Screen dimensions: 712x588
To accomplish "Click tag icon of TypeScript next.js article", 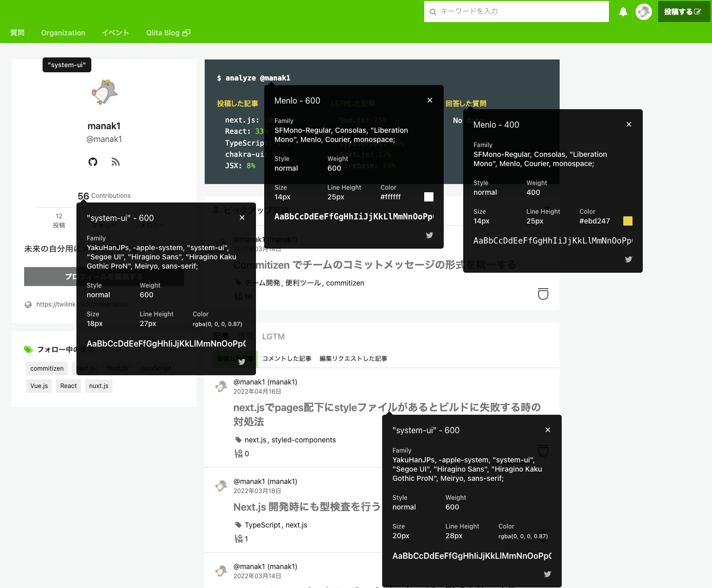I will point(238,525).
